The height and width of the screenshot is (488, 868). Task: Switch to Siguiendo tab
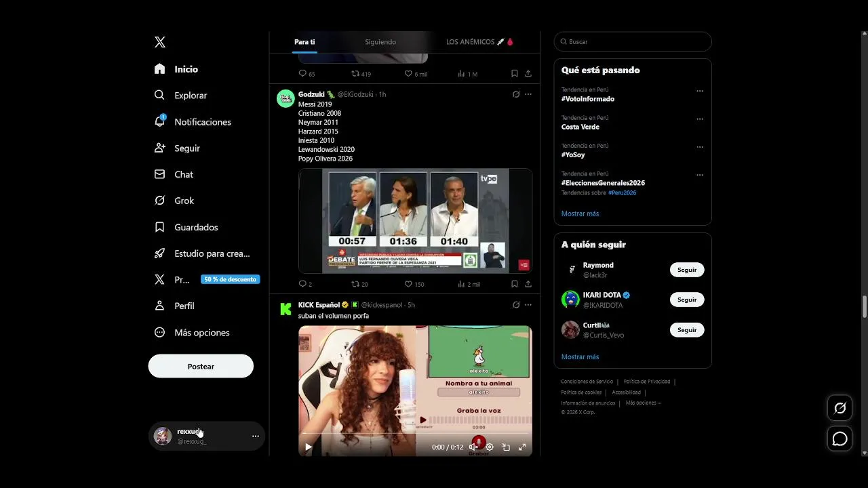pos(380,42)
